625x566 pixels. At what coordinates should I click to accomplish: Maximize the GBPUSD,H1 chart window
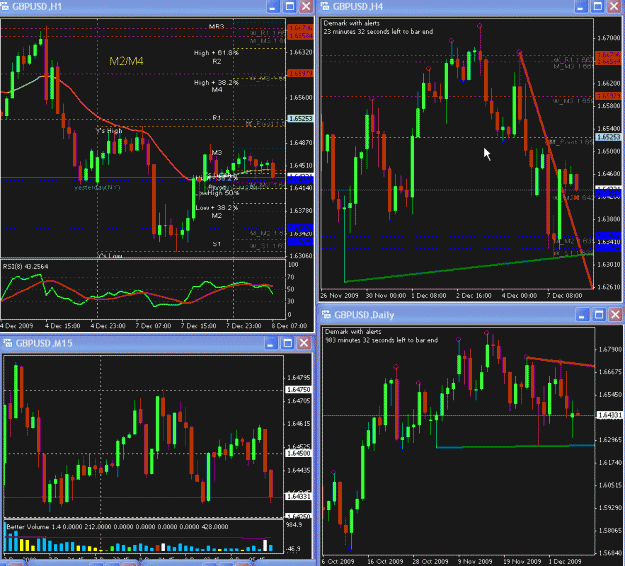290,6
